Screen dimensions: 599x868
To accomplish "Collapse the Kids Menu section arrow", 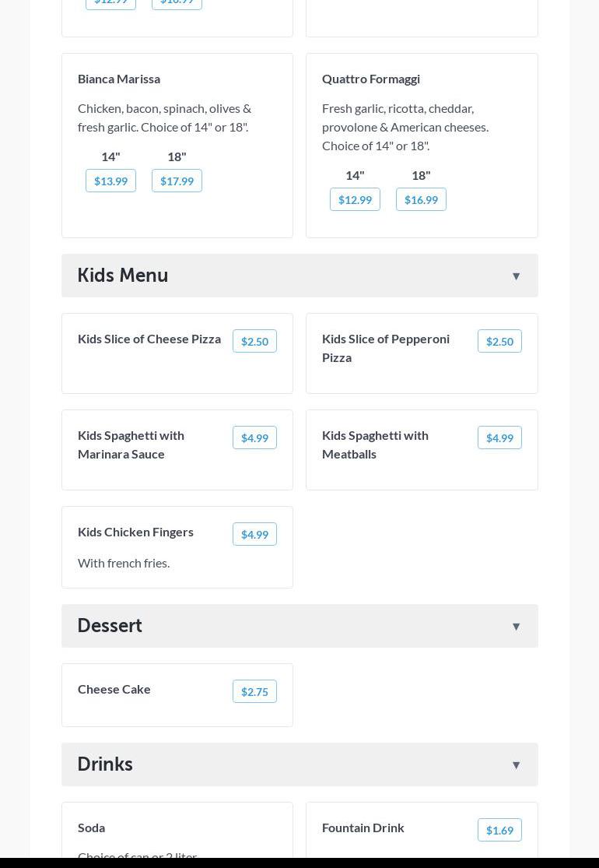I will tap(516, 276).
